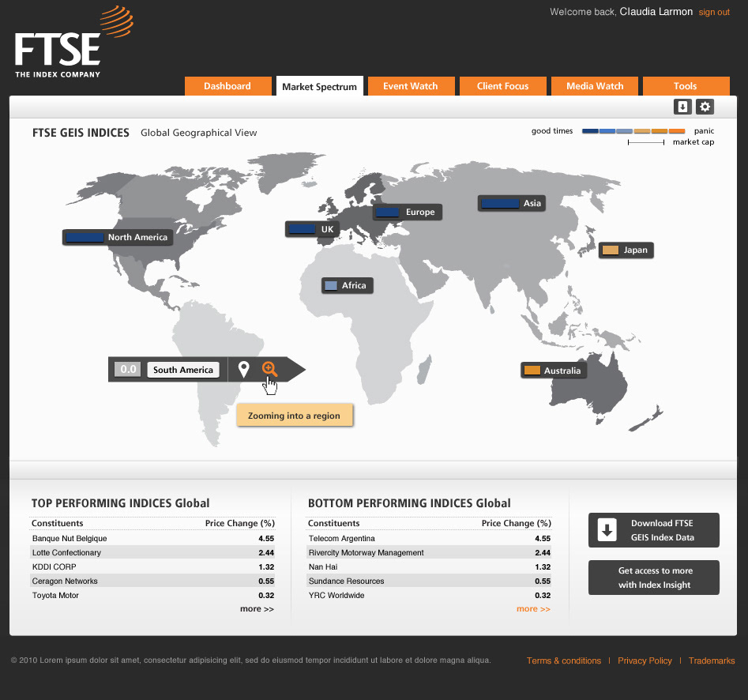Click the FTSE GEIS INDICES heading
748x700 pixels.
click(x=81, y=133)
